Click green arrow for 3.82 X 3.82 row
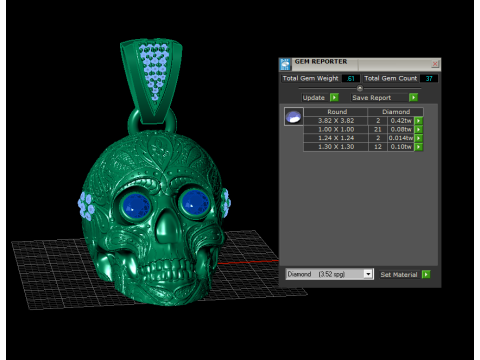Screen dimensions: 480x360 419,121
